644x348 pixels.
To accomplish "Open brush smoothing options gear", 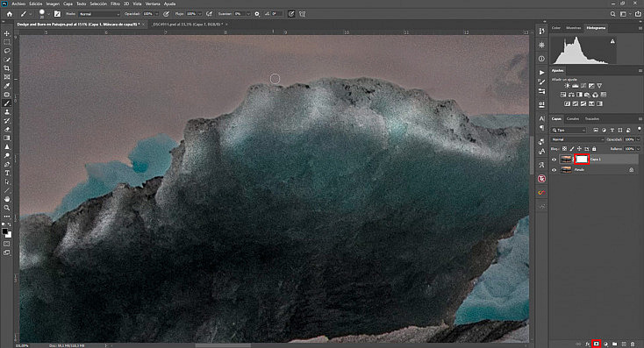I will [x=257, y=14].
